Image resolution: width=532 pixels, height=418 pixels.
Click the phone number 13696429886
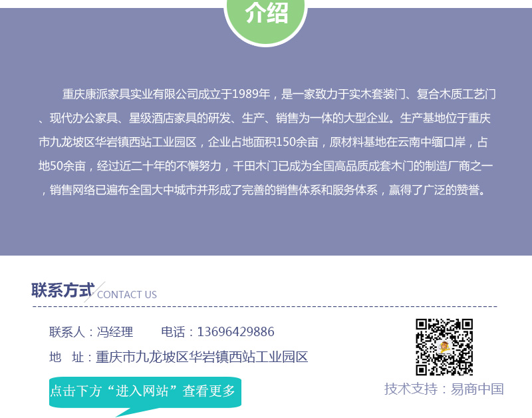click(x=236, y=331)
